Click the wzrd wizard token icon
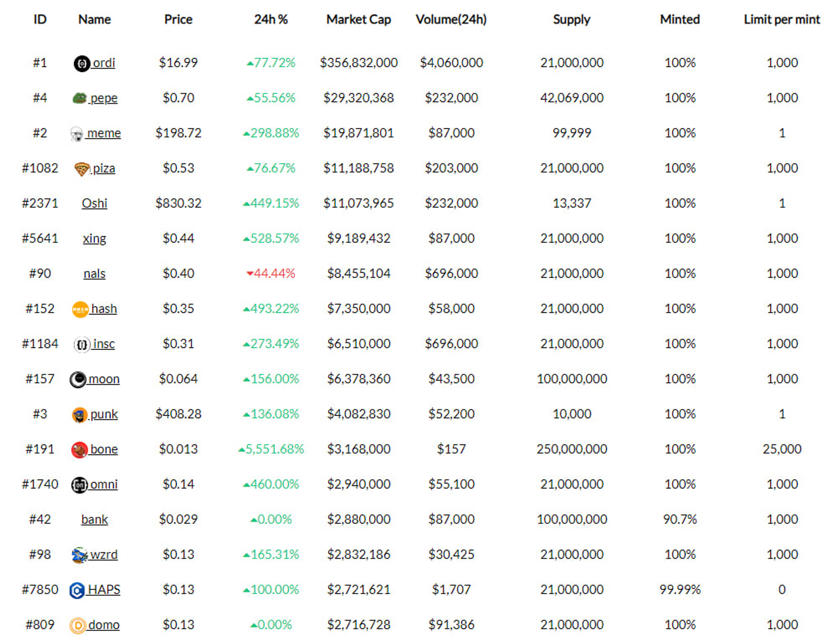Image resolution: width=831 pixels, height=644 pixels. coord(79,555)
